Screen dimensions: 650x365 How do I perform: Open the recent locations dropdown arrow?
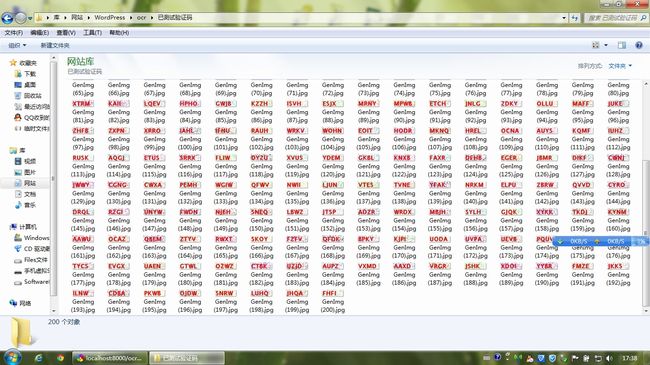coord(30,18)
